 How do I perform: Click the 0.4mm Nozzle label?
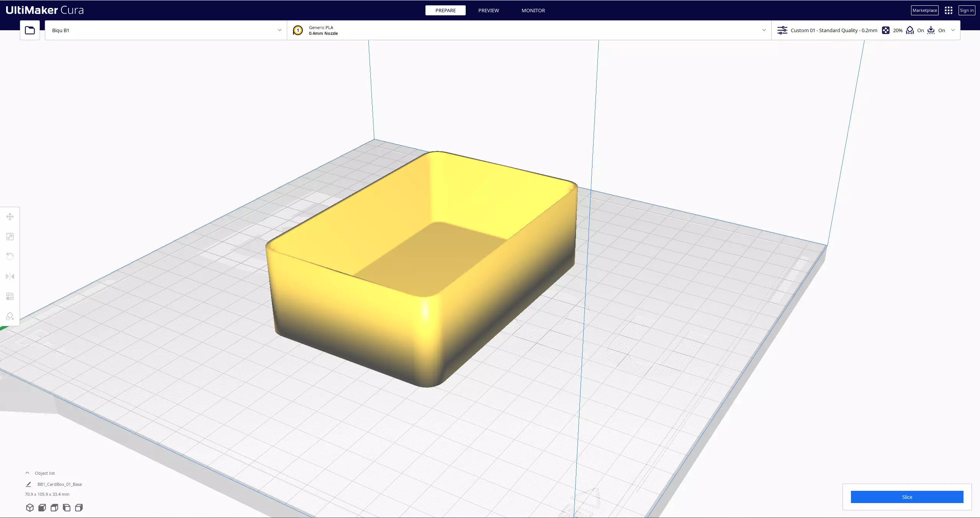pos(323,33)
